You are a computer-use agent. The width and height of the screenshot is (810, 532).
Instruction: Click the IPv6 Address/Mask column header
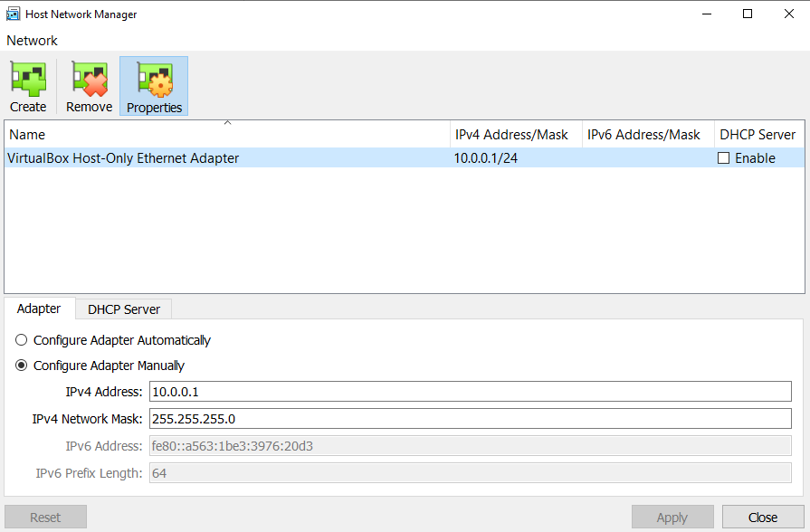click(x=648, y=135)
